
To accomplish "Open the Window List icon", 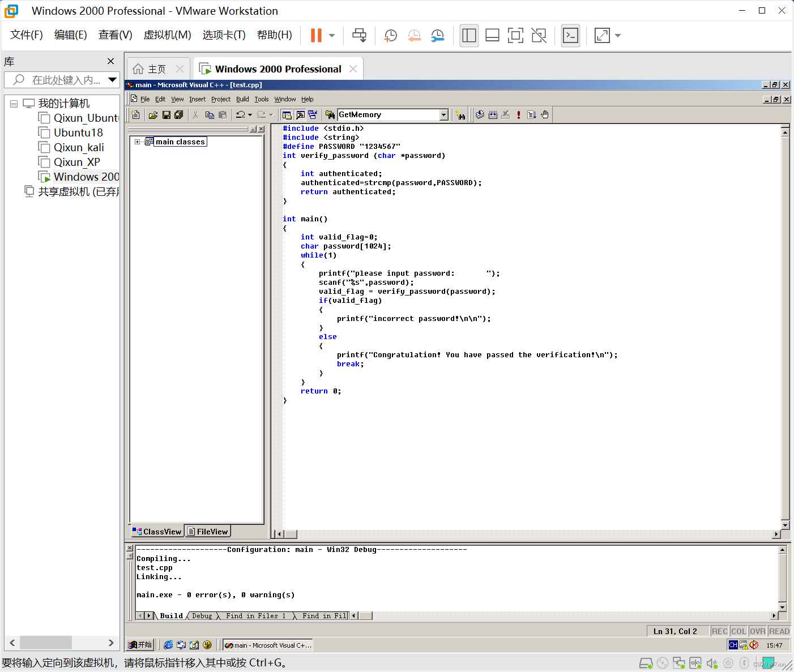I will [312, 115].
